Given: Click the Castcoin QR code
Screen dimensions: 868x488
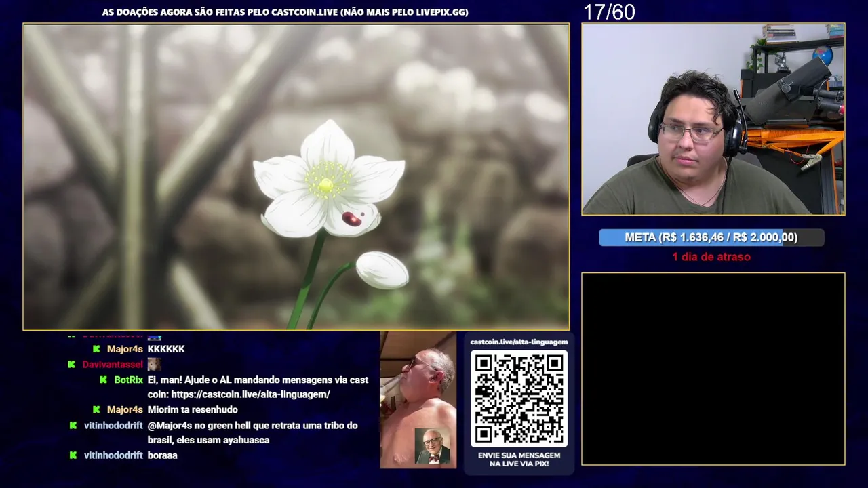Looking at the screenshot, I should point(519,399).
